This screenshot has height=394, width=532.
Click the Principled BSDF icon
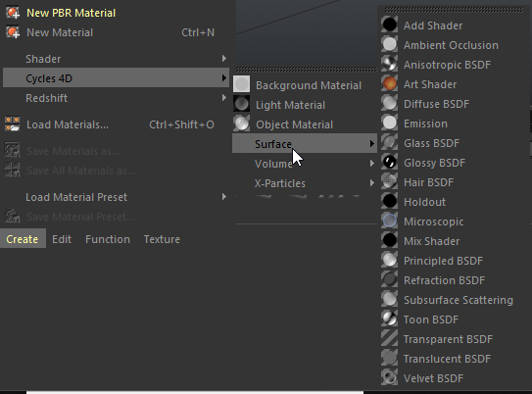coord(390,260)
